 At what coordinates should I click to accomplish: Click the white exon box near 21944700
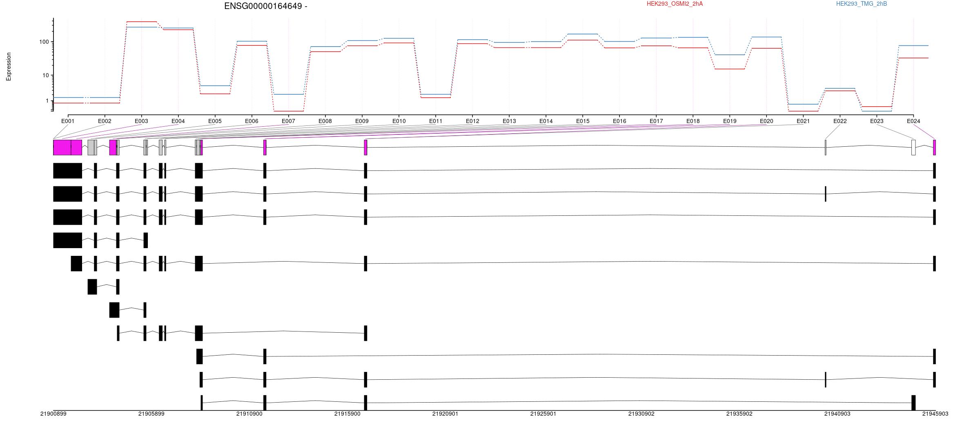point(913,148)
